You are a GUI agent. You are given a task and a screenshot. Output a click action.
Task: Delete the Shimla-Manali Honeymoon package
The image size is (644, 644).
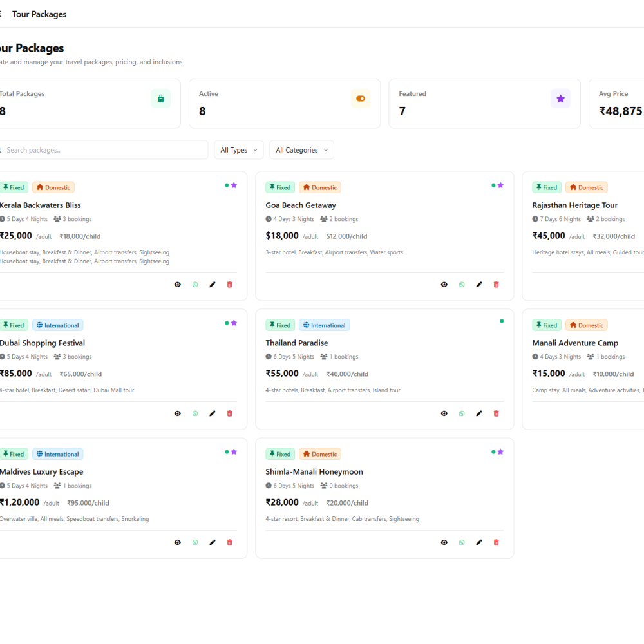(x=496, y=542)
